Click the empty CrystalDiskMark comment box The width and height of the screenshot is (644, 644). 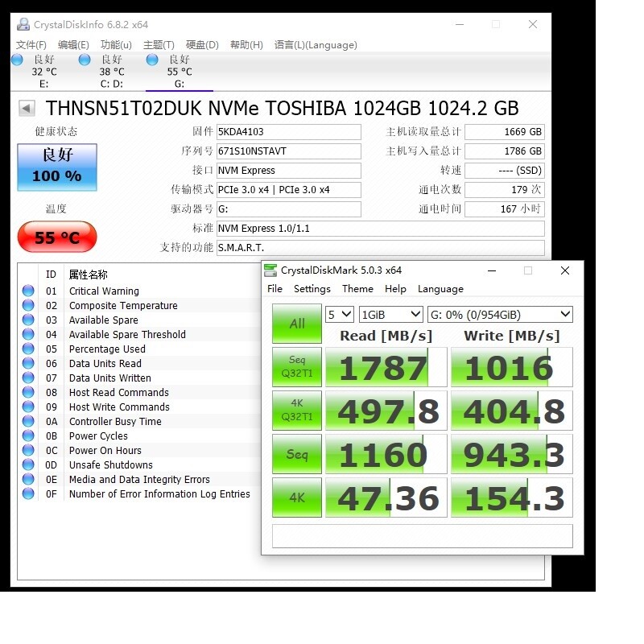click(x=422, y=536)
